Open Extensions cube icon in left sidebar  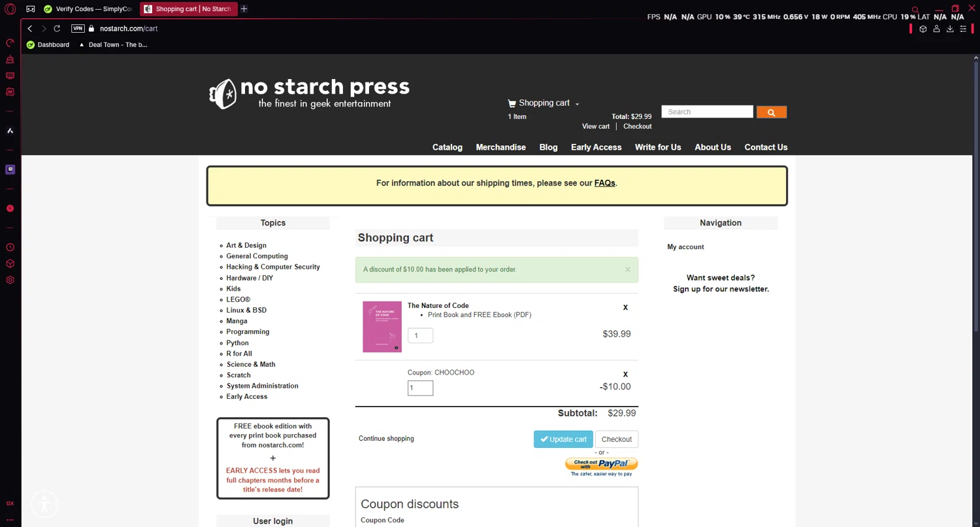(x=10, y=263)
